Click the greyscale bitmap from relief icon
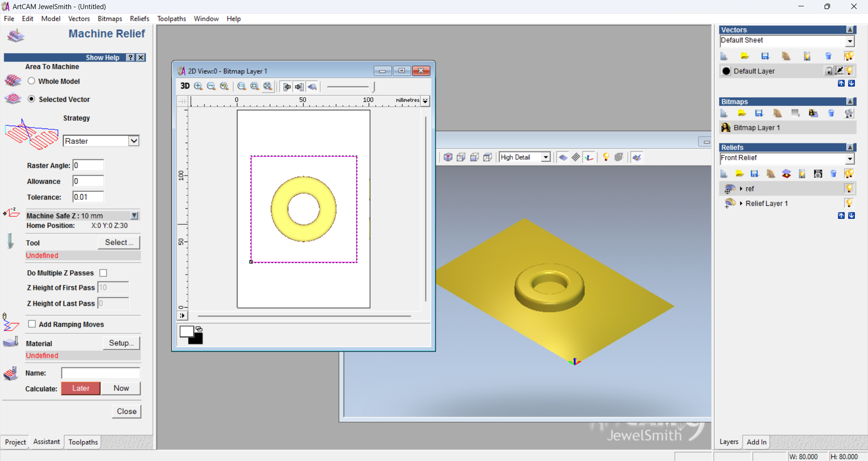Screen dimensions: 868x461 (x=818, y=174)
